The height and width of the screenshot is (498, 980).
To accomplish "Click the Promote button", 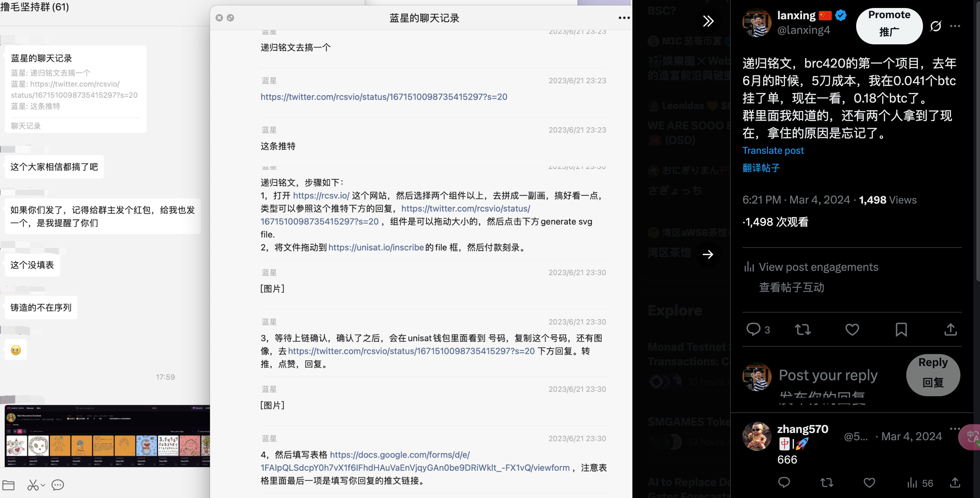I will [889, 25].
